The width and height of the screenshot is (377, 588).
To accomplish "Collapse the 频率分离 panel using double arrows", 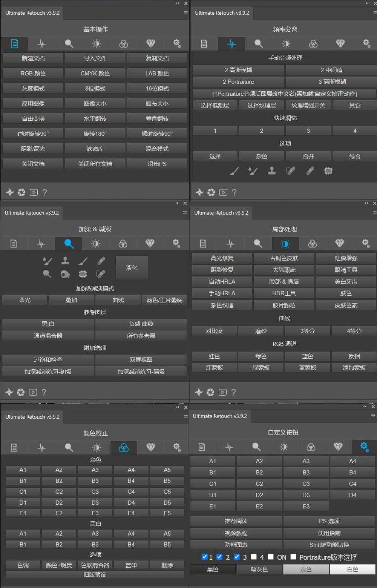I will [367, 3].
